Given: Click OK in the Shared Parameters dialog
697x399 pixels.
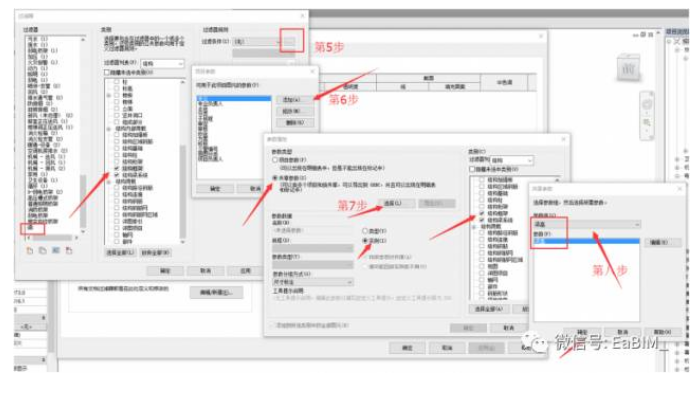Looking at the screenshot, I should click(583, 332).
